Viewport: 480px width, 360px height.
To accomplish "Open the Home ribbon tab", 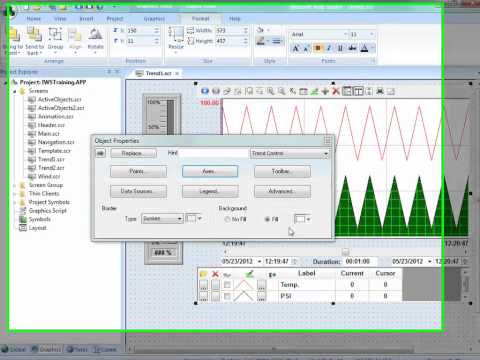I will pyautogui.click(x=34, y=19).
